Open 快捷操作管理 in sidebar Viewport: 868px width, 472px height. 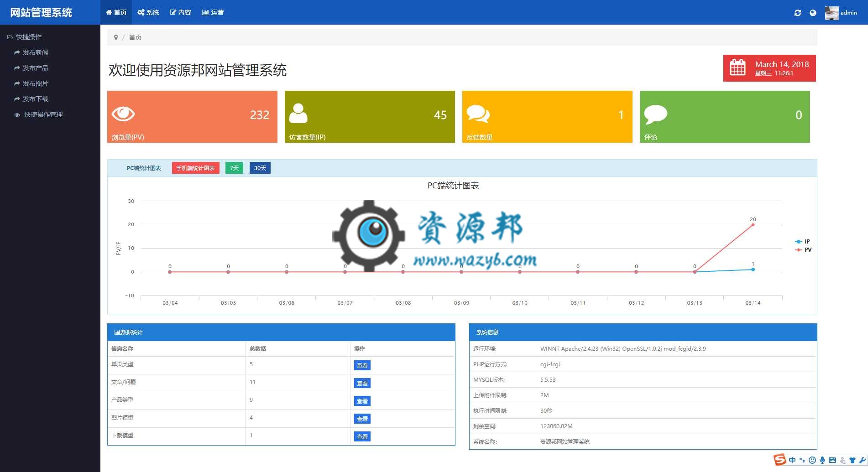pos(39,114)
